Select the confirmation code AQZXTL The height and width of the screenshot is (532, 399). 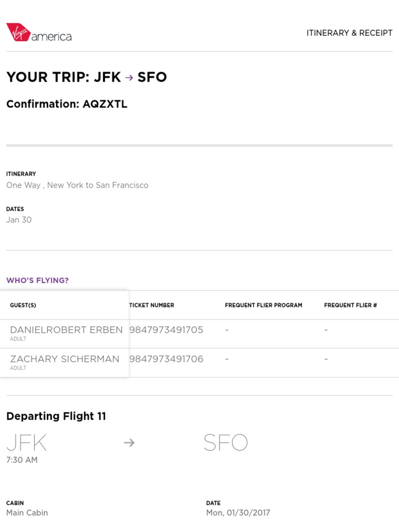105,104
